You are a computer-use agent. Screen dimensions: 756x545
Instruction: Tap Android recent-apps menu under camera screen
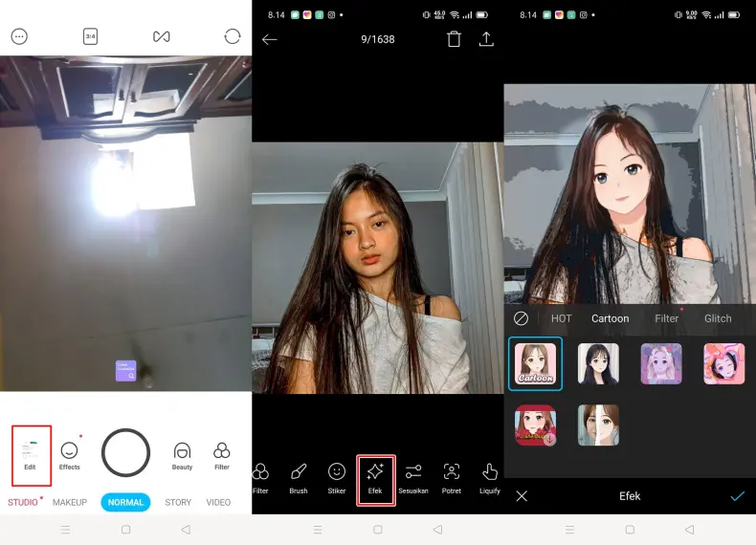(x=66, y=530)
